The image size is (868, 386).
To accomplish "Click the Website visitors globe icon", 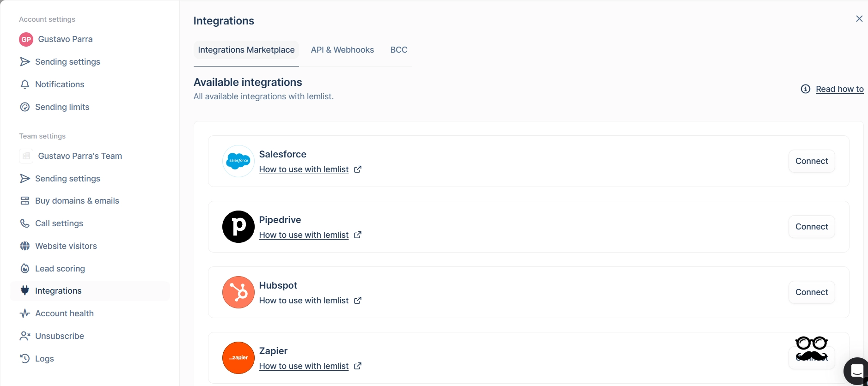I will click(x=25, y=246).
